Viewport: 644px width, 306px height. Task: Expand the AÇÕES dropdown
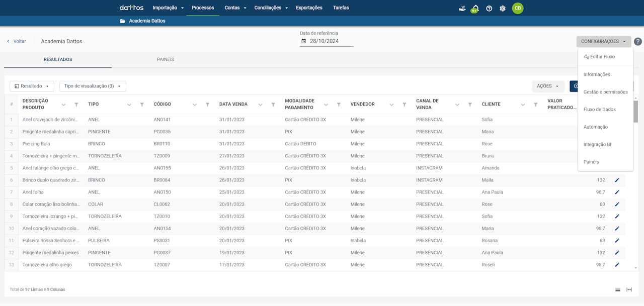pyautogui.click(x=548, y=86)
